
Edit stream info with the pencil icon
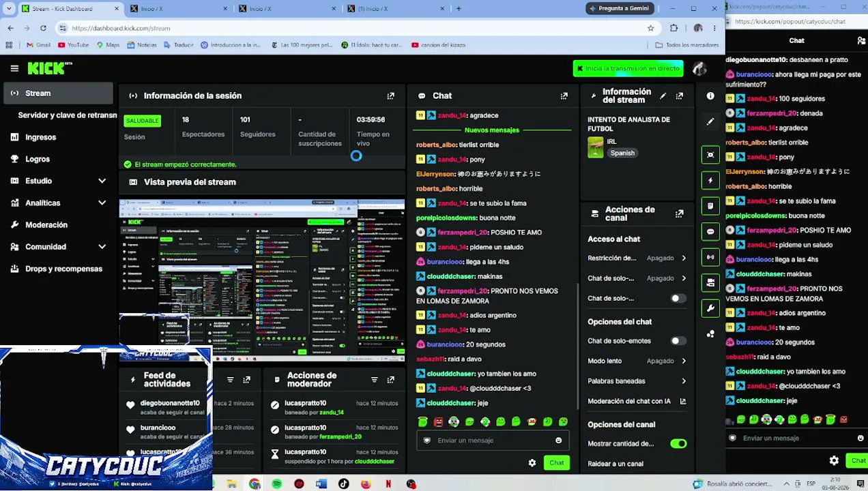663,96
